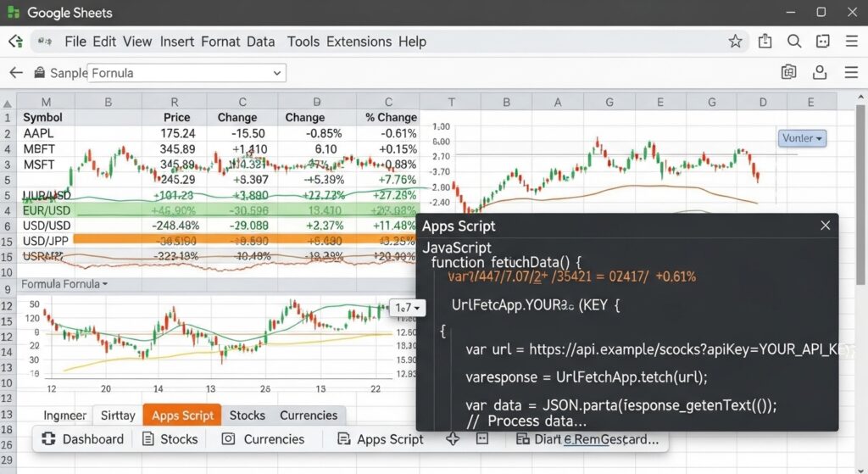
Task: Open the 1o7 dropdown on the lower chart
Action: [408, 307]
